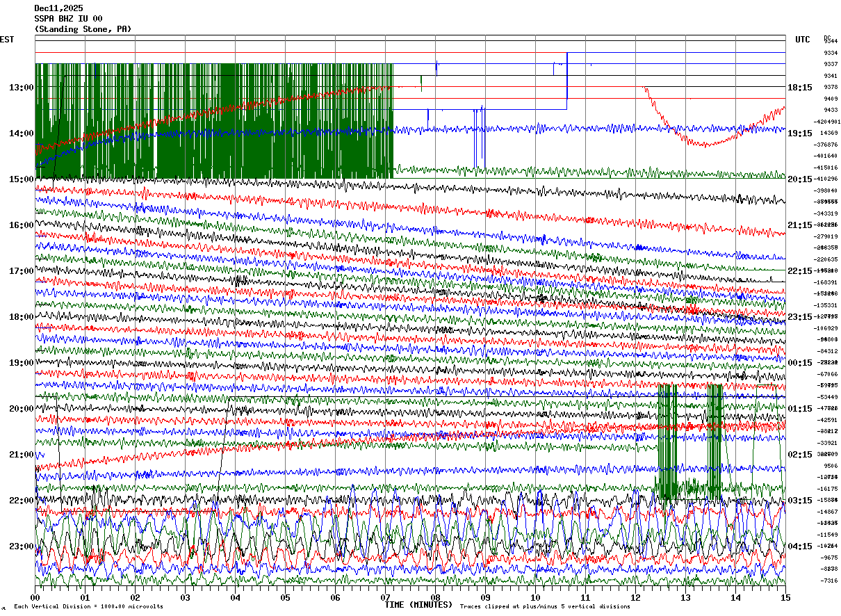Click the UTC timezone label

[803, 40]
